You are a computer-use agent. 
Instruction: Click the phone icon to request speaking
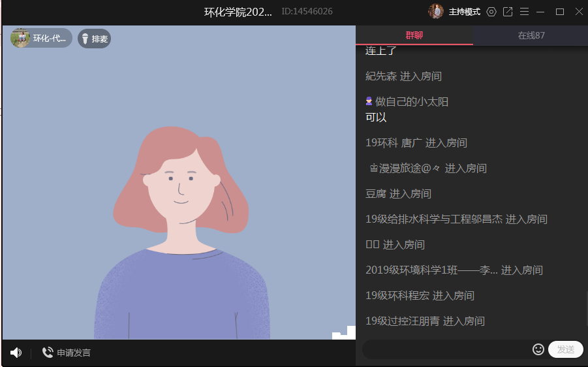point(48,353)
